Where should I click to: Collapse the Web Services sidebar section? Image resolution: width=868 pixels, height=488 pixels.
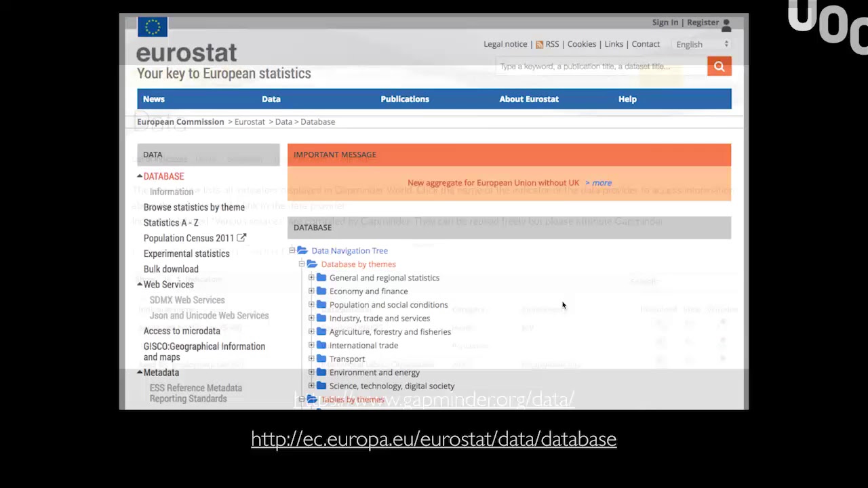140,285
